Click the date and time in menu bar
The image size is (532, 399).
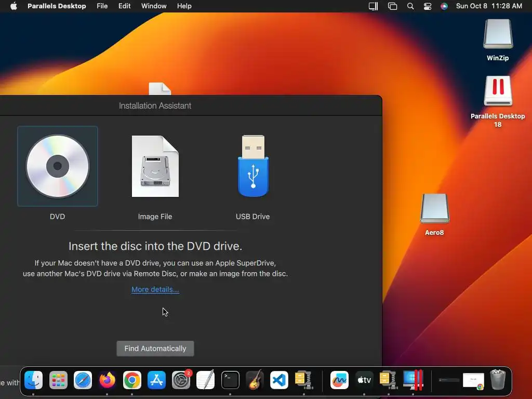pos(489,6)
